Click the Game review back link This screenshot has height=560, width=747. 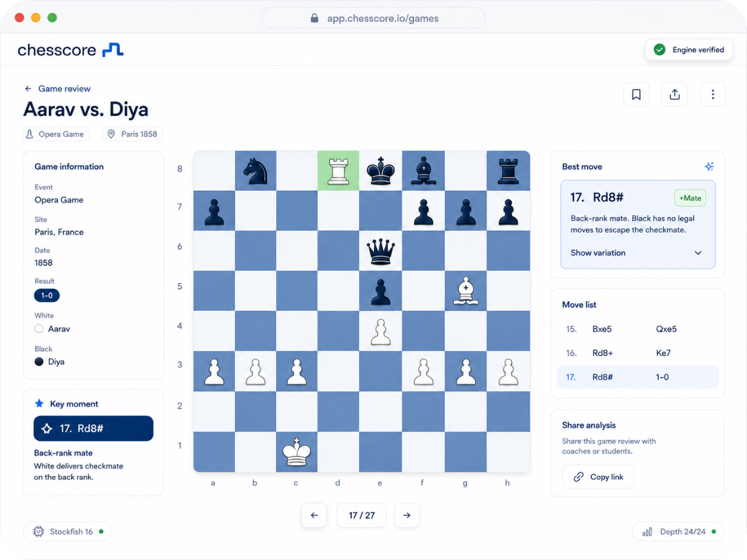(x=57, y=89)
